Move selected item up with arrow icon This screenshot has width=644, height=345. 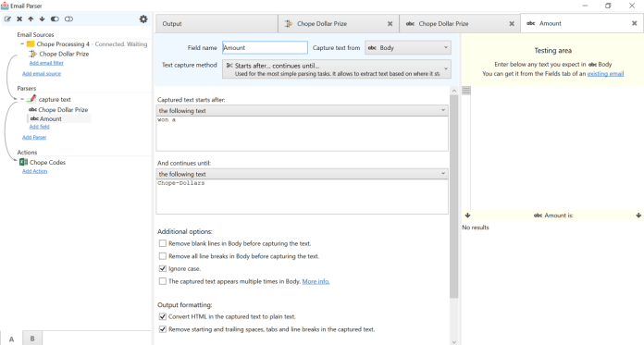(x=31, y=18)
